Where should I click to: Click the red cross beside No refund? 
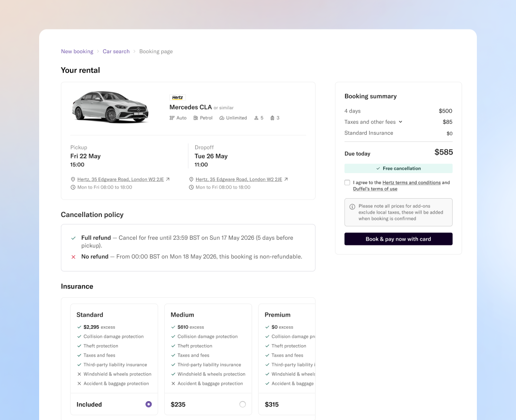click(73, 257)
